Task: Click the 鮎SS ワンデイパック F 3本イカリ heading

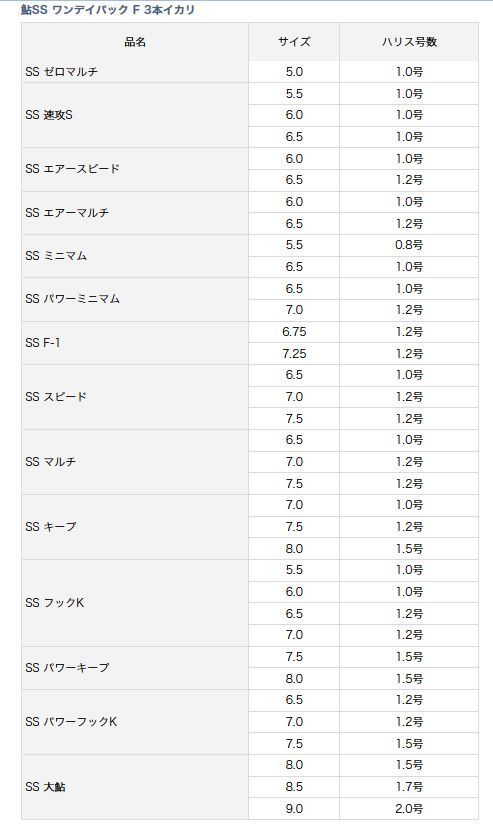Action: tap(108, 10)
